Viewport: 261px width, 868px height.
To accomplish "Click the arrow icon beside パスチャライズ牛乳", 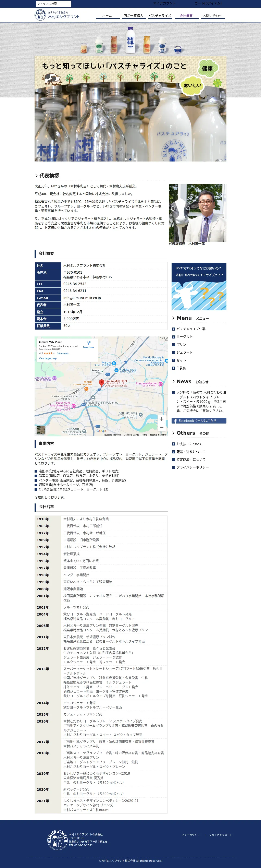I will [173, 329].
